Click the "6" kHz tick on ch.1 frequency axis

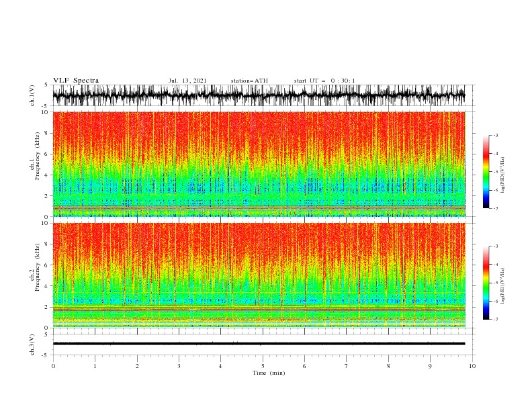[x=46, y=154]
